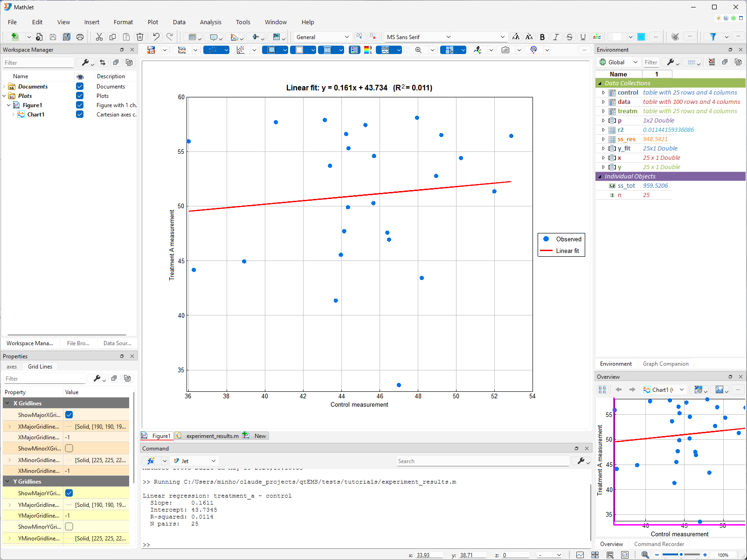
Task: Apply Strikethrough formatting
Action: 569,37
